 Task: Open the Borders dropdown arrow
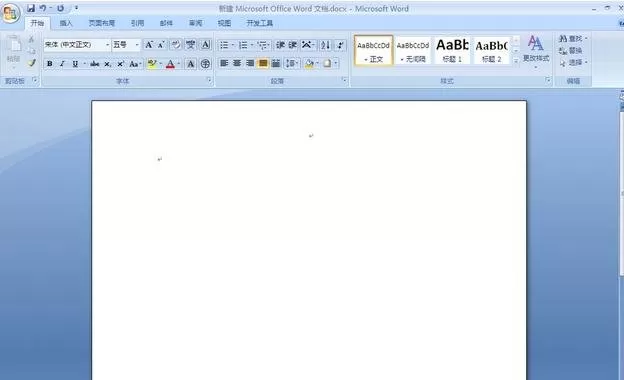click(x=336, y=63)
